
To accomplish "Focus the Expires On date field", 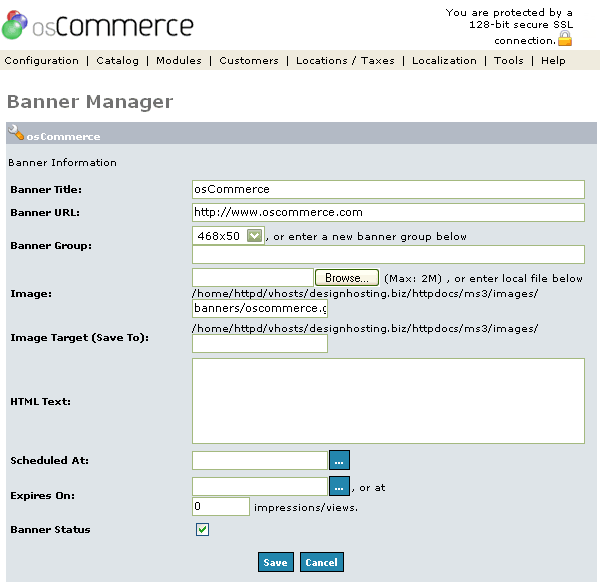I will click(260, 486).
